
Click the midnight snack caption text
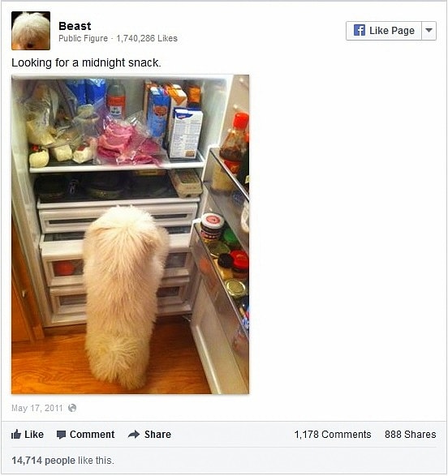pos(86,62)
